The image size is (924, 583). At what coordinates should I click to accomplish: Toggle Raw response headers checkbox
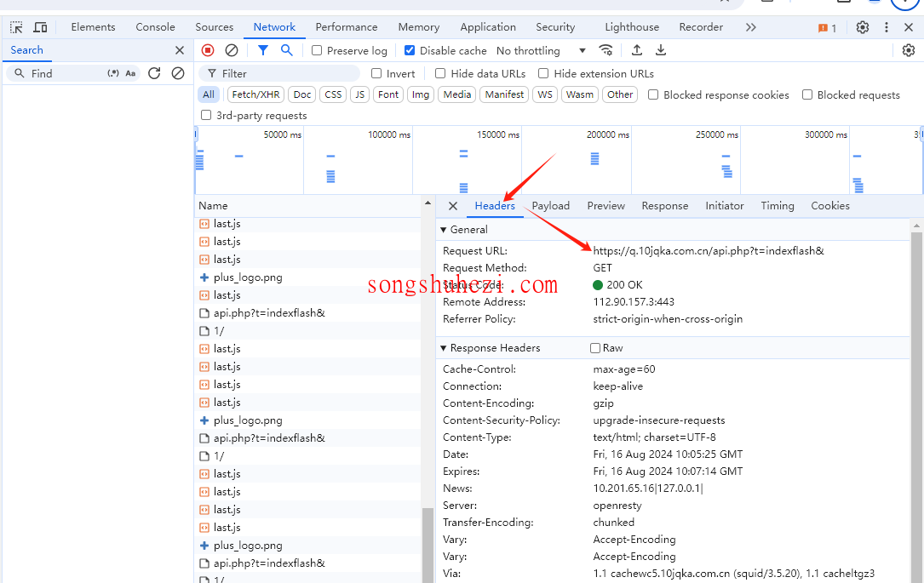click(x=595, y=348)
